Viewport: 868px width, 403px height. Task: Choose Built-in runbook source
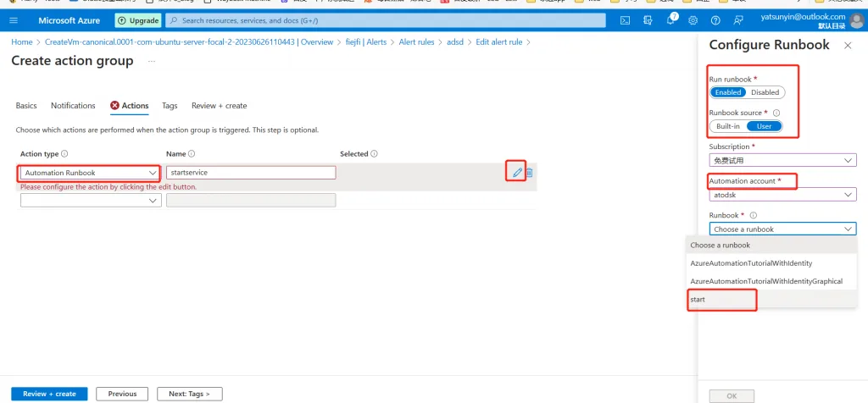pos(728,126)
